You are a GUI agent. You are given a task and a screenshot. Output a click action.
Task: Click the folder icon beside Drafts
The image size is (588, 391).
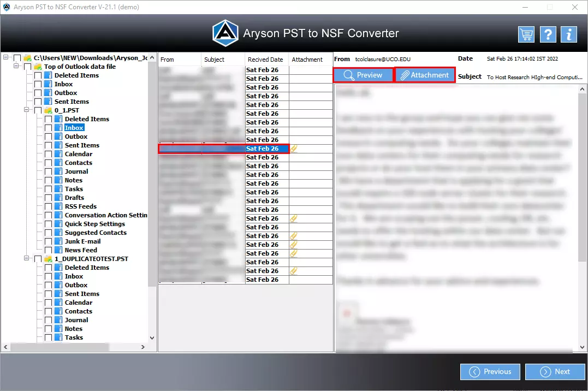pyautogui.click(x=58, y=198)
